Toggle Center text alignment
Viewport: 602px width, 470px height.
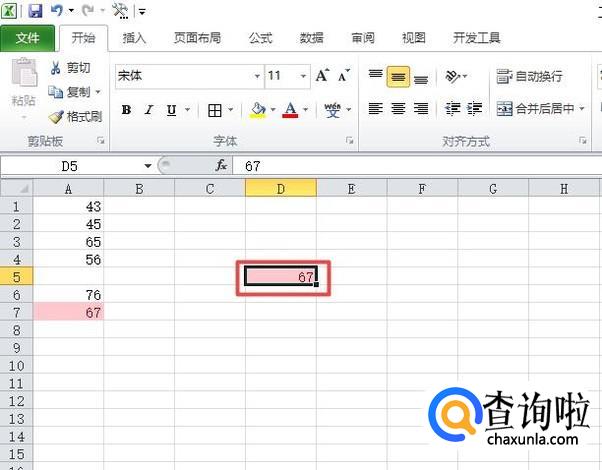398,109
